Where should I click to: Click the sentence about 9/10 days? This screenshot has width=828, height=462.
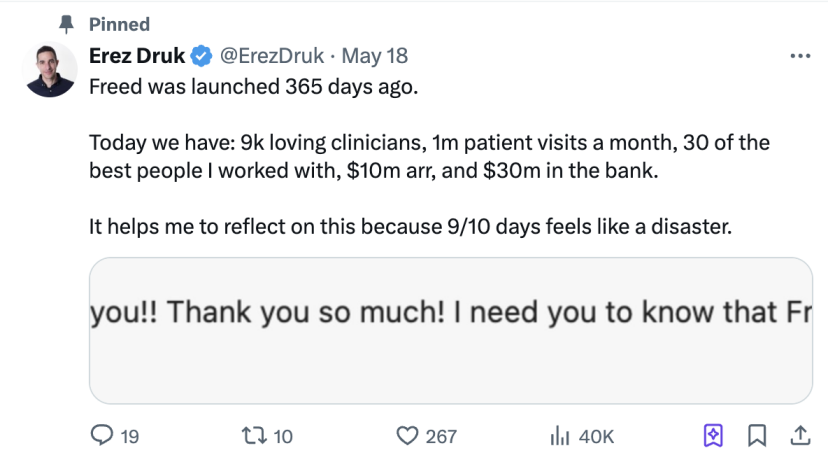point(410,227)
